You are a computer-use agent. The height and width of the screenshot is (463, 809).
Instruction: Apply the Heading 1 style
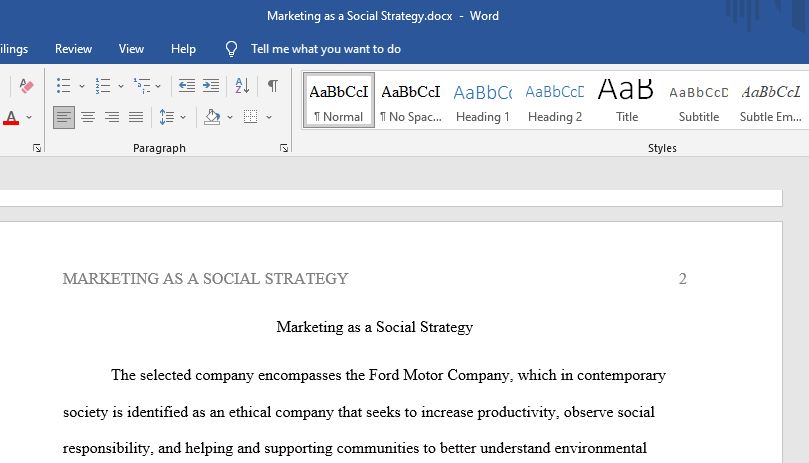[x=483, y=100]
